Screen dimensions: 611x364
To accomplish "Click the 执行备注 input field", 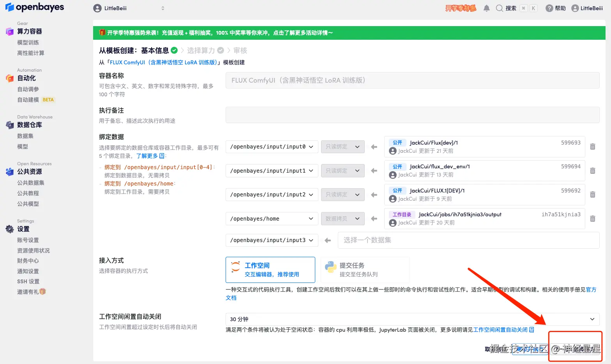I will click(x=412, y=115).
